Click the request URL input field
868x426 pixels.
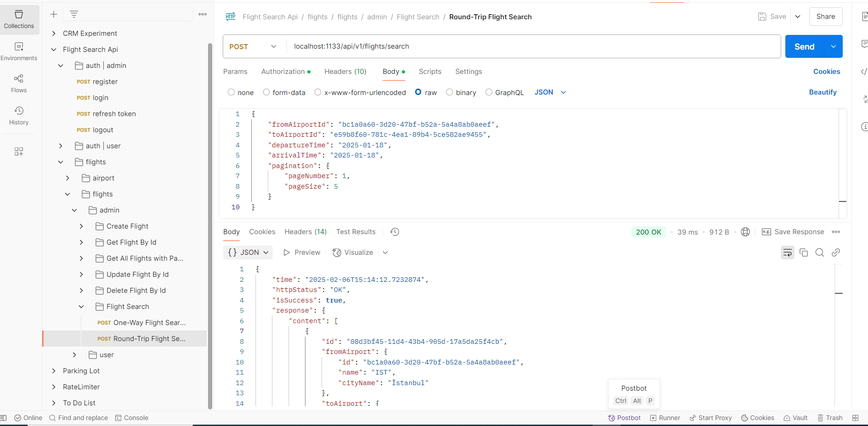(x=533, y=46)
